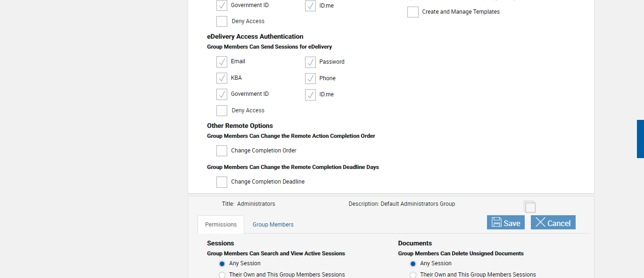The width and height of the screenshot is (644, 278).
Task: Check Create and Manage Templates
Action: pos(413,12)
